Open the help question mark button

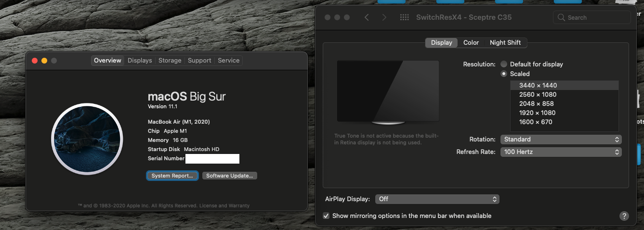(x=624, y=216)
